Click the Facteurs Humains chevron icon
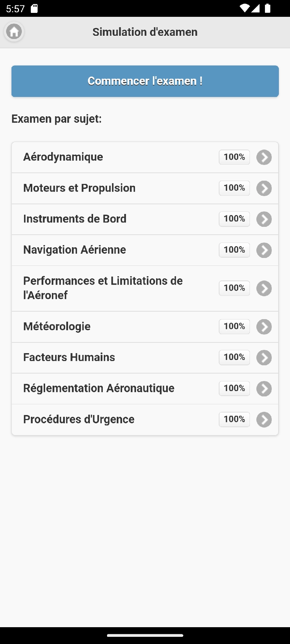Image resolution: width=290 pixels, height=644 pixels. [x=264, y=358]
